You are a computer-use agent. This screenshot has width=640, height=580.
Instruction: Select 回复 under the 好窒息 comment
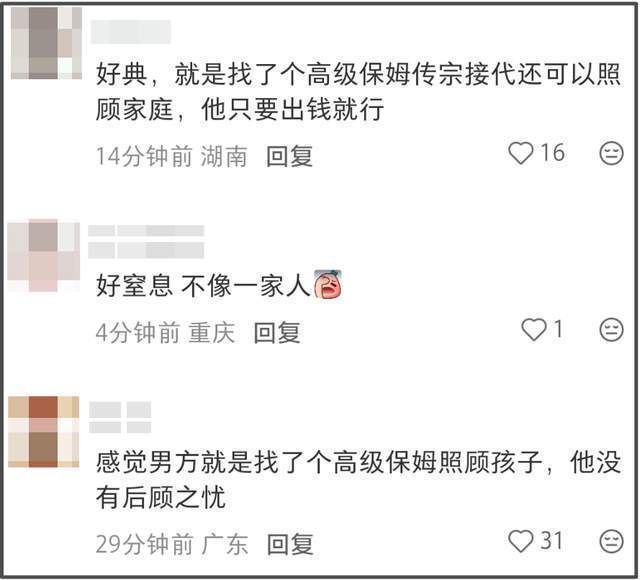tap(277, 333)
